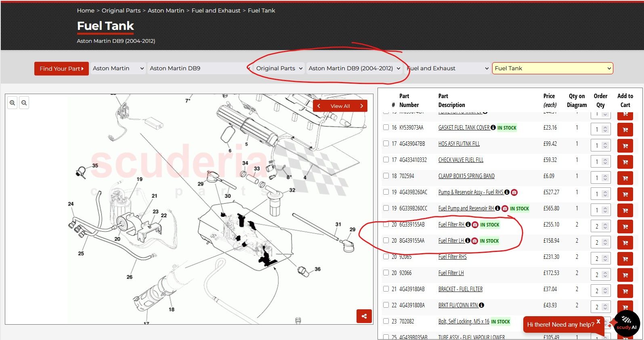Screen dimensions: 644x340
Task: Add Fuel Filter LH 92066 to cart
Action: (x=625, y=275)
